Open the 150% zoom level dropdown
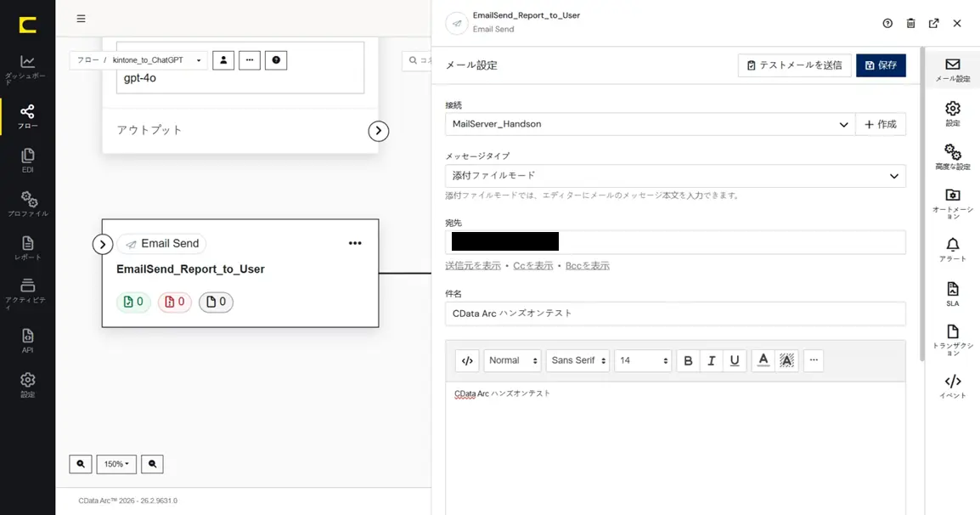This screenshot has height=515, width=980. pos(116,464)
